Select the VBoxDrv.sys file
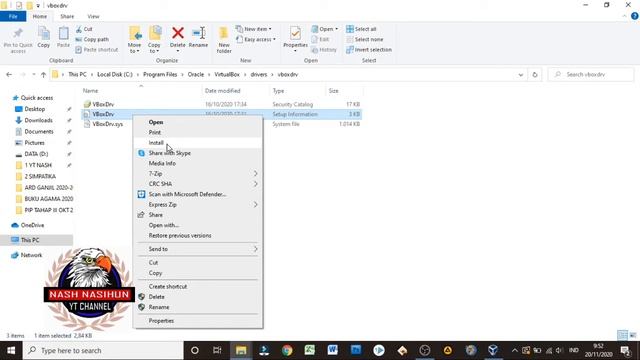Screen dimensions: 640x360 click(107, 124)
